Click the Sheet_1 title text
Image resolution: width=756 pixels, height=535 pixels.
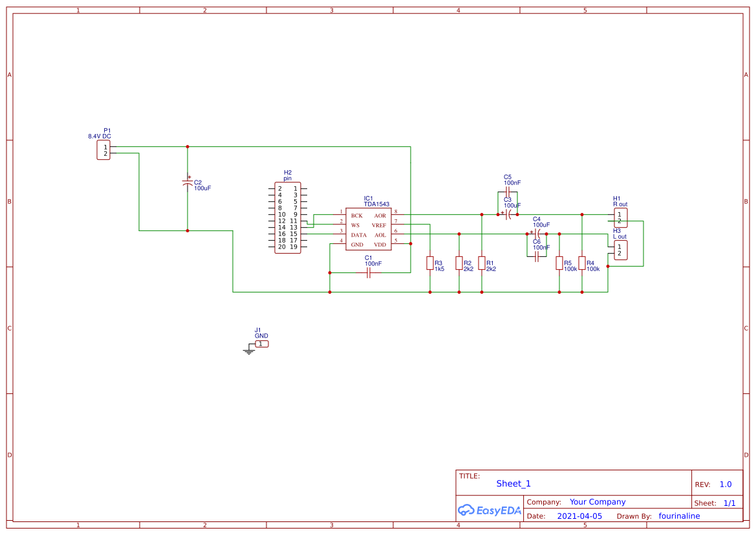click(513, 483)
